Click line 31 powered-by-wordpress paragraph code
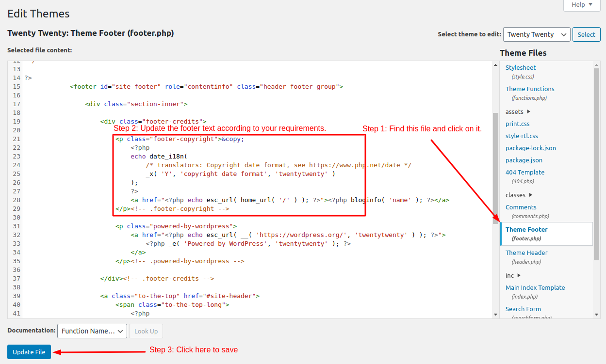This screenshot has height=364, width=606. pyautogui.click(x=176, y=226)
